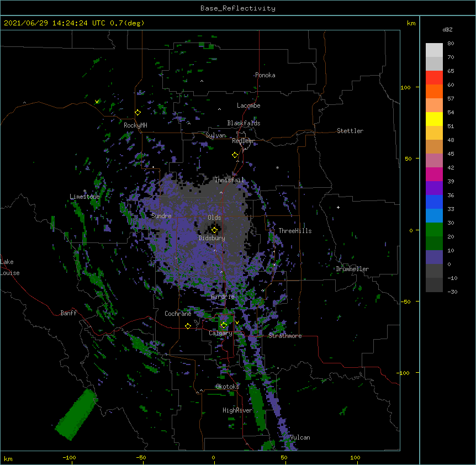This screenshot has width=476, height=465.
Task: Select the magenta 39–42 dBZ legend swatch
Action: pyautogui.click(x=434, y=174)
